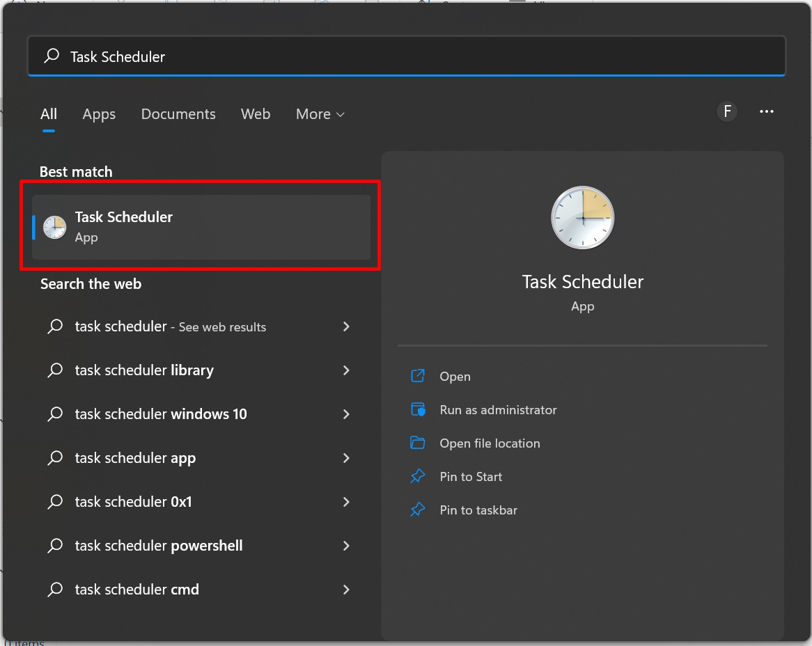The image size is (812, 646).
Task: Click the Open file location folder icon
Action: 417,443
